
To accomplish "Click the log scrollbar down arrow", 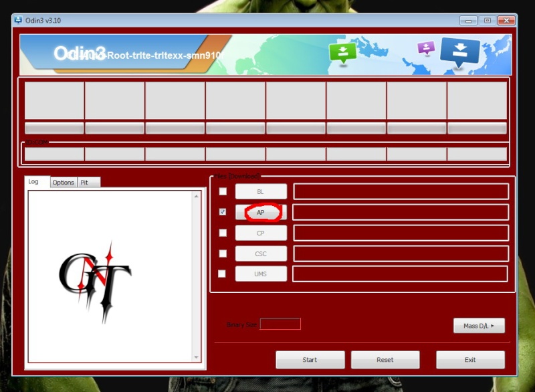I will click(x=196, y=357).
